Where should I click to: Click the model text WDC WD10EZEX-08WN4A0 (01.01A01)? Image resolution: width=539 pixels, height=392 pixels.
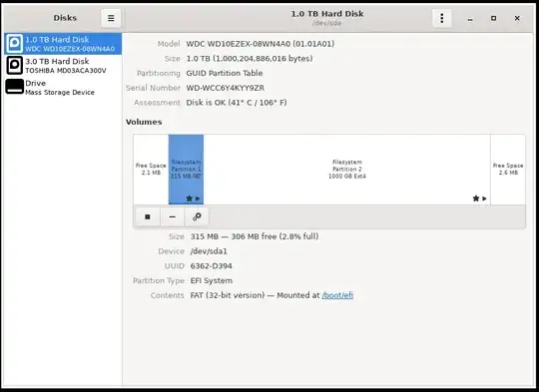(x=261, y=44)
